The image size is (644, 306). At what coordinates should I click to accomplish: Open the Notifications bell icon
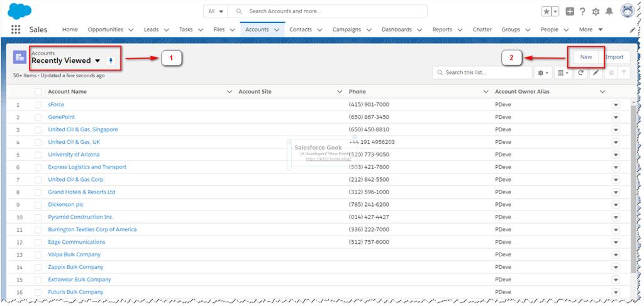[609, 11]
